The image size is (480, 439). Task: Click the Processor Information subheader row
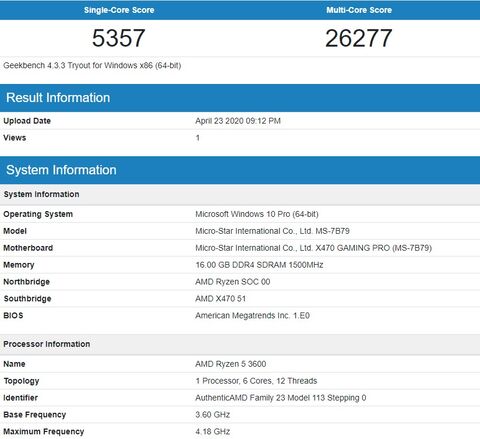point(240,344)
